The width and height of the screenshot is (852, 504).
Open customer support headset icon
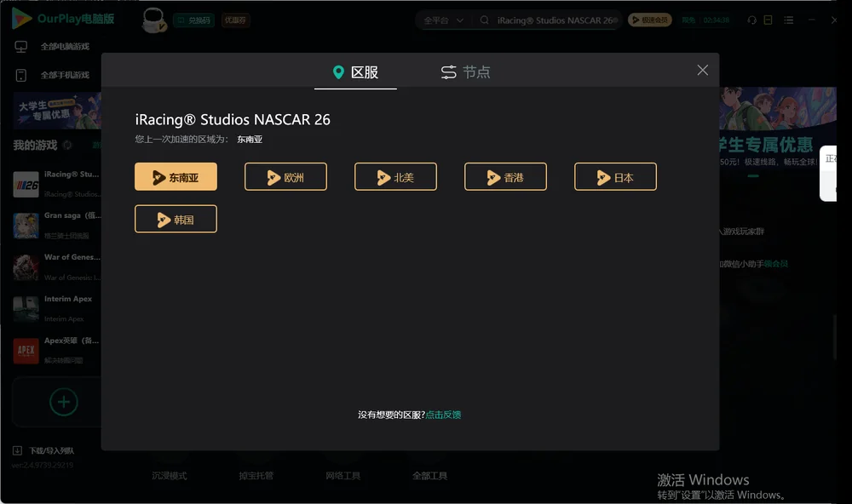tap(751, 20)
